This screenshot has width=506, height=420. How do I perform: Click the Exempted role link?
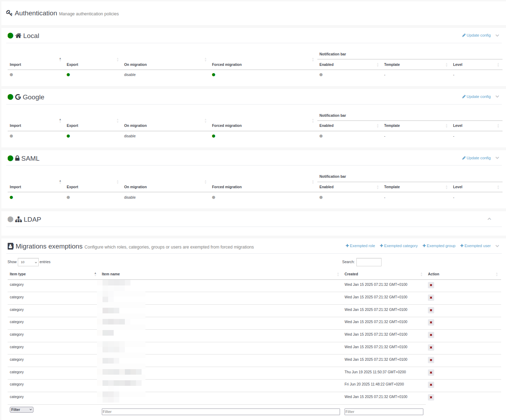coord(360,246)
